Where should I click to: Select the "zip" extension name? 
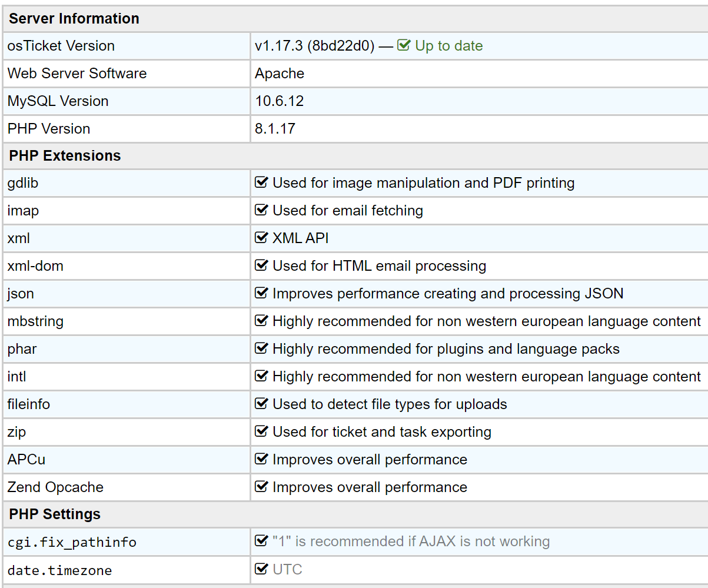(x=17, y=432)
